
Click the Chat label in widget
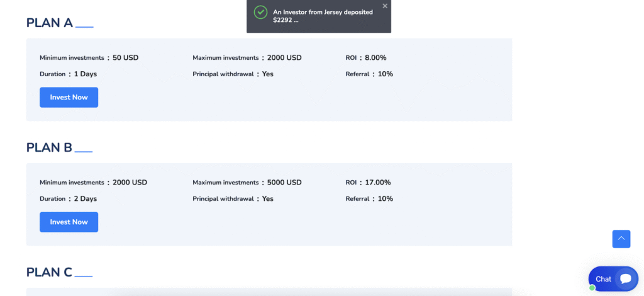(603, 279)
